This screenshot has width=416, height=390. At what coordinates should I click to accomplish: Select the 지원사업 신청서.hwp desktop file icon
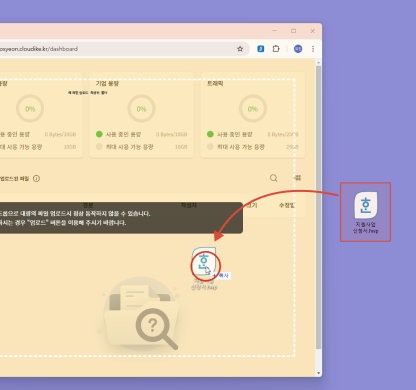(x=365, y=212)
